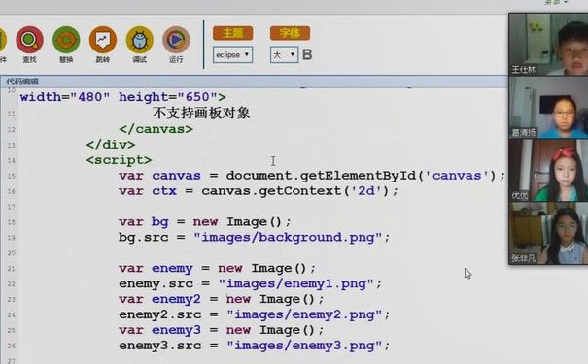Select the 代码编辑 panel tab

click(22, 82)
